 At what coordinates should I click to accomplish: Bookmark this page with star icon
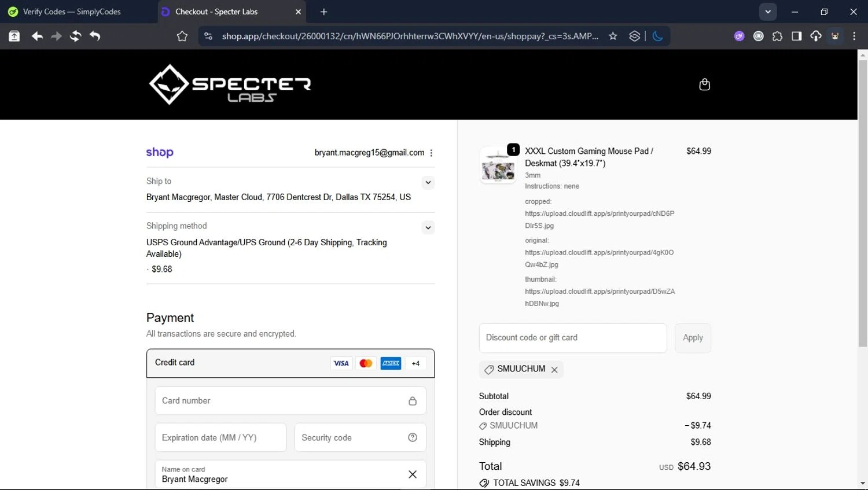point(613,36)
